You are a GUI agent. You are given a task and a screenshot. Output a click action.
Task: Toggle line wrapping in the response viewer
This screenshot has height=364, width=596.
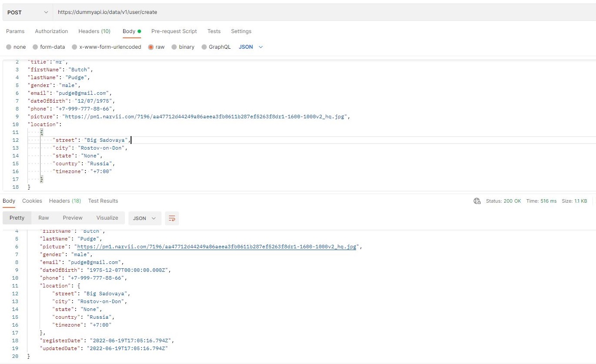[172, 218]
